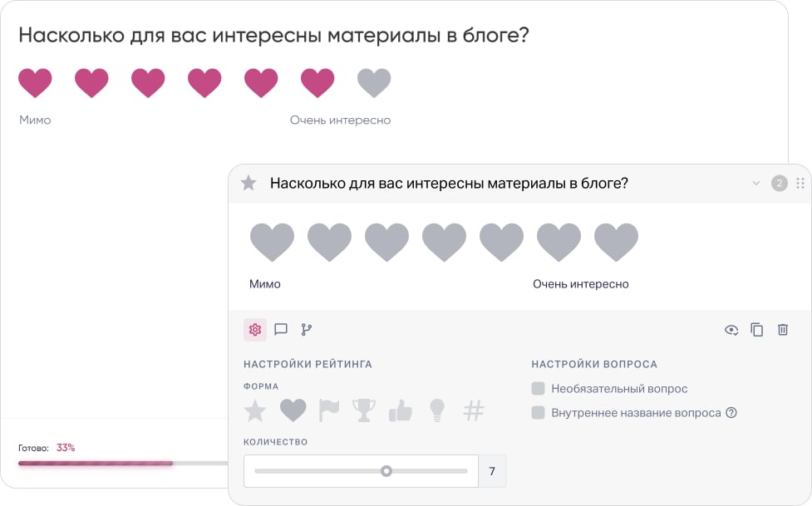Image resolution: width=812 pixels, height=506 pixels.
Task: Pick the thumbs-up rating shape
Action: [x=401, y=410]
